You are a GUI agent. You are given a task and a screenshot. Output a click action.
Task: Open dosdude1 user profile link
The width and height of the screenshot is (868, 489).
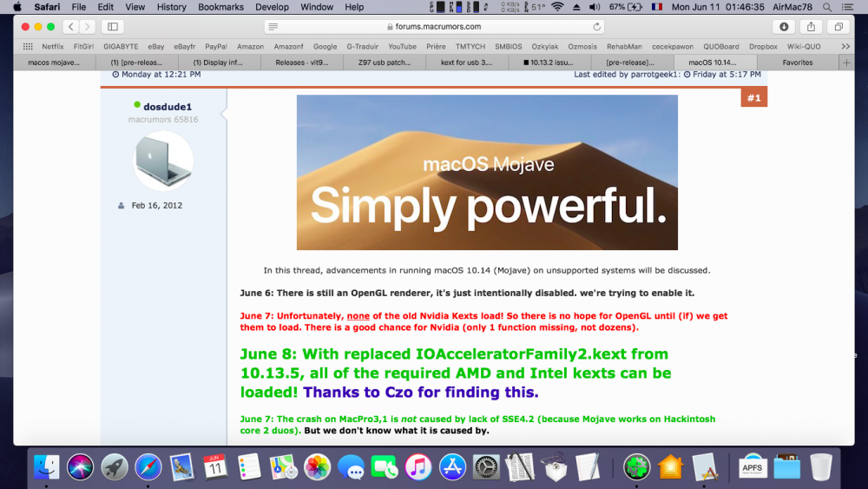(168, 107)
